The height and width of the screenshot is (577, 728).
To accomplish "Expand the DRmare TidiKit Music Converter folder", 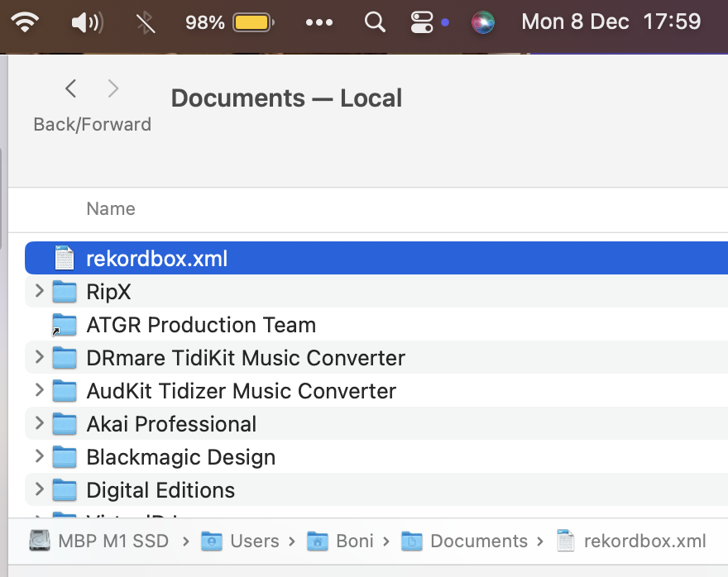I will tap(38, 357).
